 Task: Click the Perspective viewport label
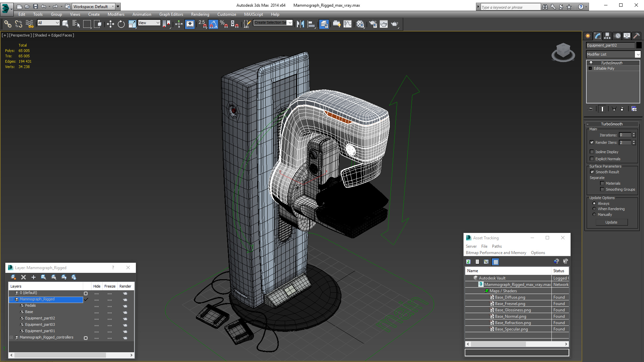click(20, 35)
